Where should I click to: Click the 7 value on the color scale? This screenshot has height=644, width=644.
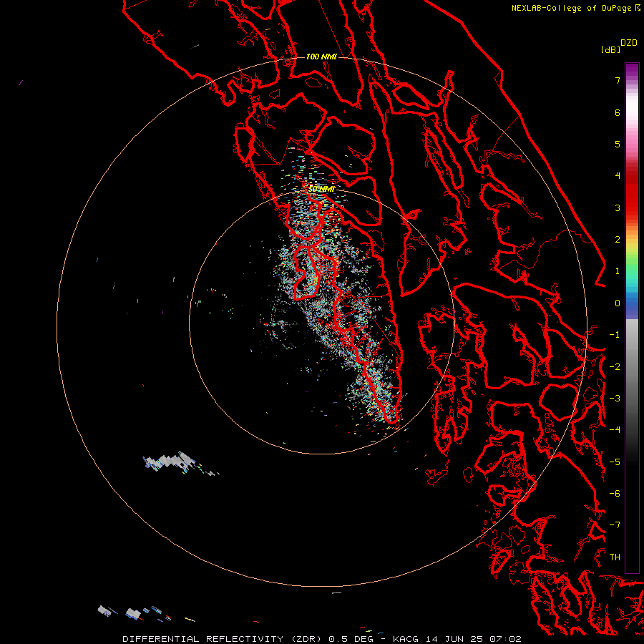pyautogui.click(x=618, y=80)
